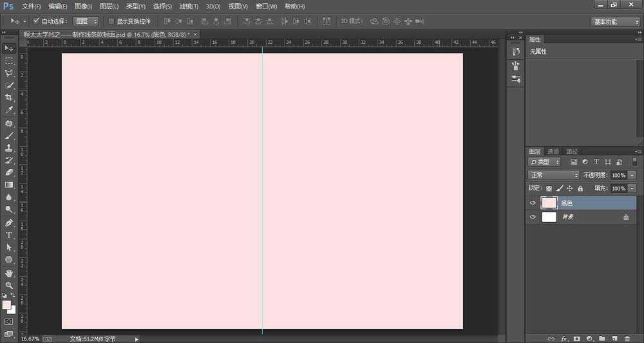Switch to the 通道 panel tab
Screen dimensions: 644x343
553,151
